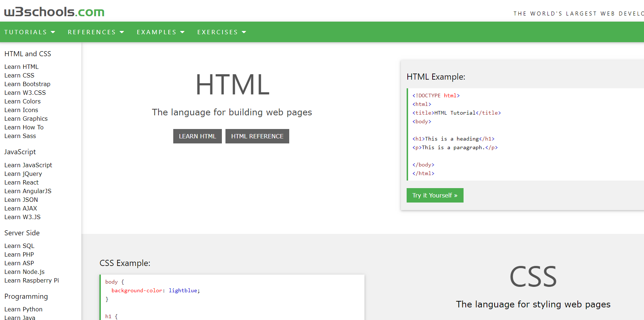Open Learn Sass sidebar link

coord(20,136)
